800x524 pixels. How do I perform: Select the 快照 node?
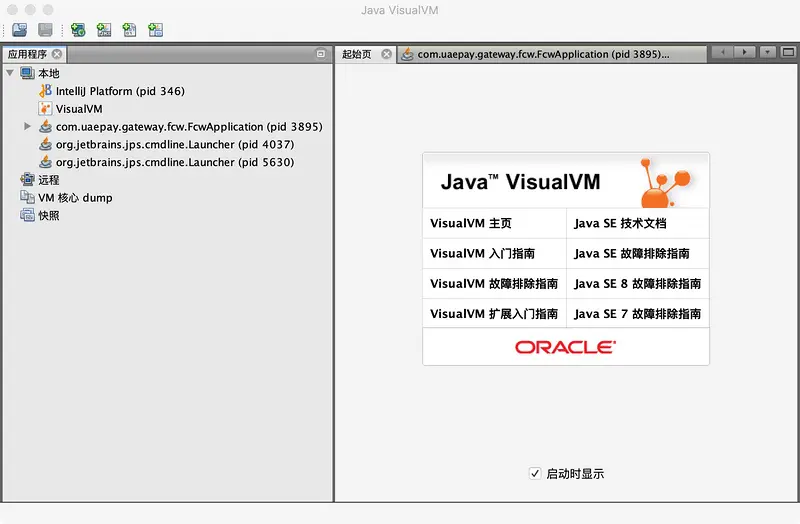49,216
